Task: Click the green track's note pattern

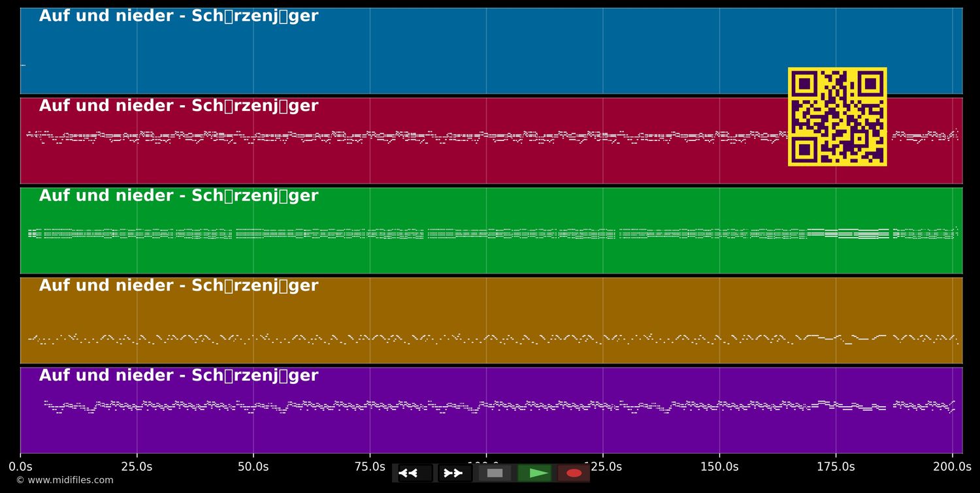Action: [493, 233]
